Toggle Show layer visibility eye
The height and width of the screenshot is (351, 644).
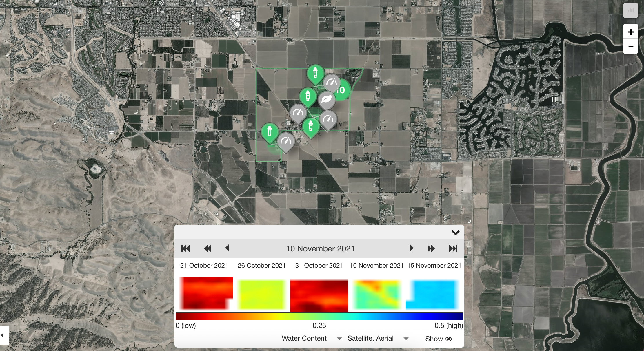click(x=439, y=339)
